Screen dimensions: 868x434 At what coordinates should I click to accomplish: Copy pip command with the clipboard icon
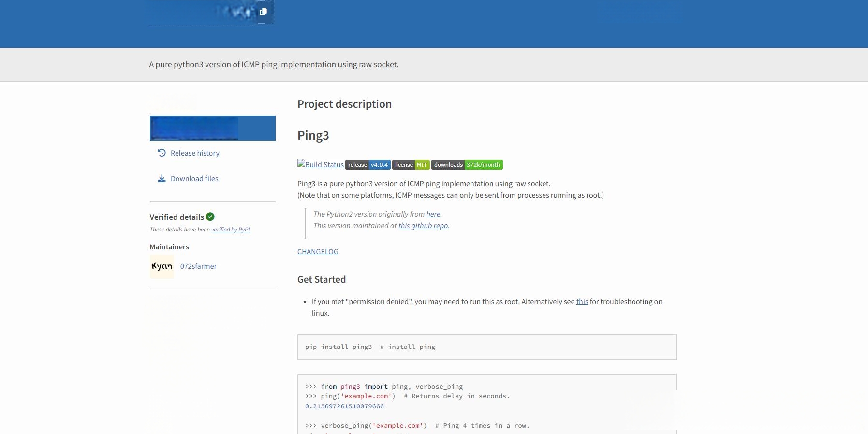tap(263, 12)
